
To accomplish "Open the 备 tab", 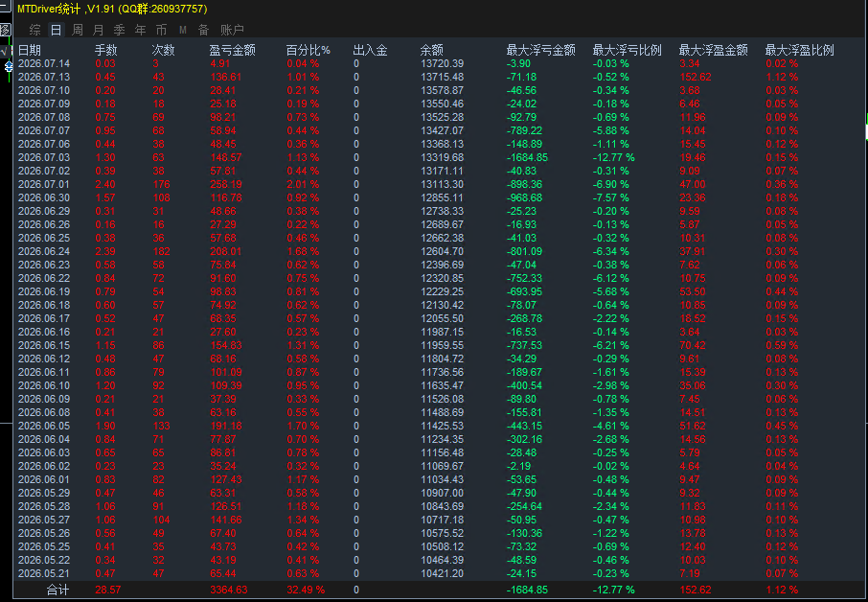I will coord(203,30).
